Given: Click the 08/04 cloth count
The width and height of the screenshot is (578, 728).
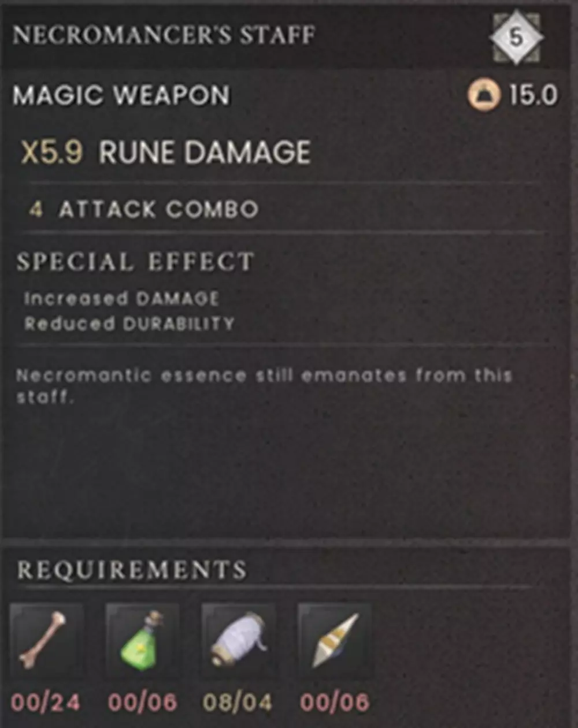Looking at the screenshot, I should click(238, 703).
